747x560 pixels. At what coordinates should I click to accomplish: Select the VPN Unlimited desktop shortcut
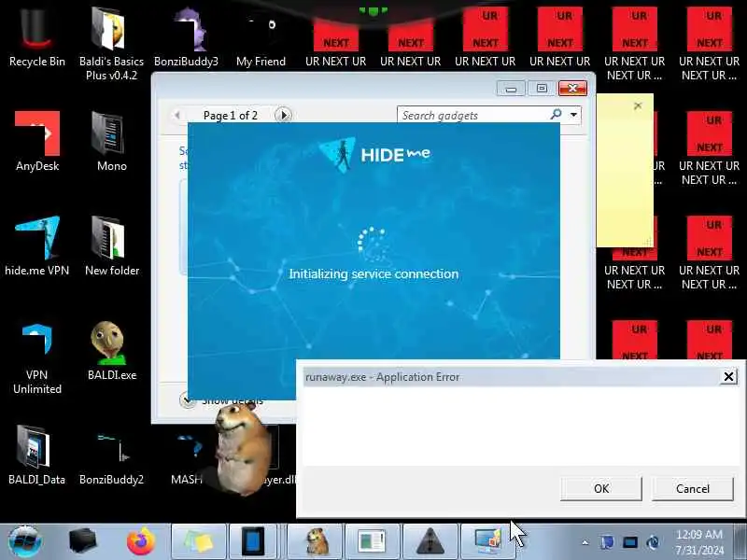(36, 358)
